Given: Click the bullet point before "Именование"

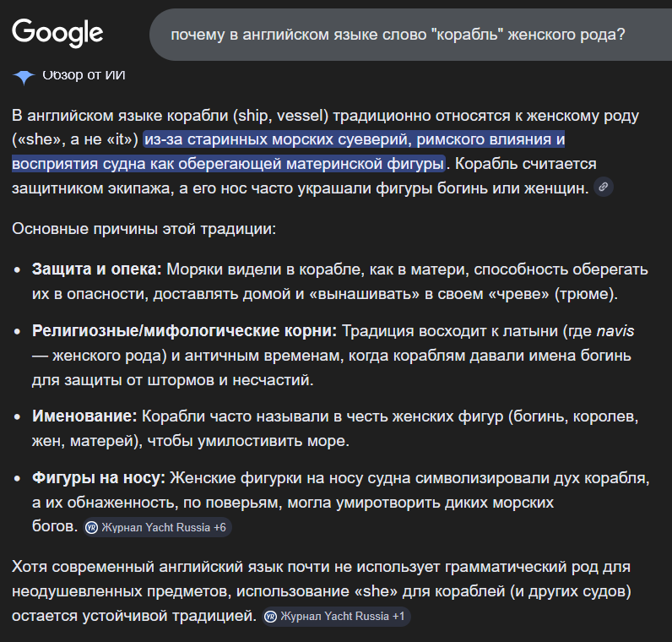Looking at the screenshot, I should point(19,417).
